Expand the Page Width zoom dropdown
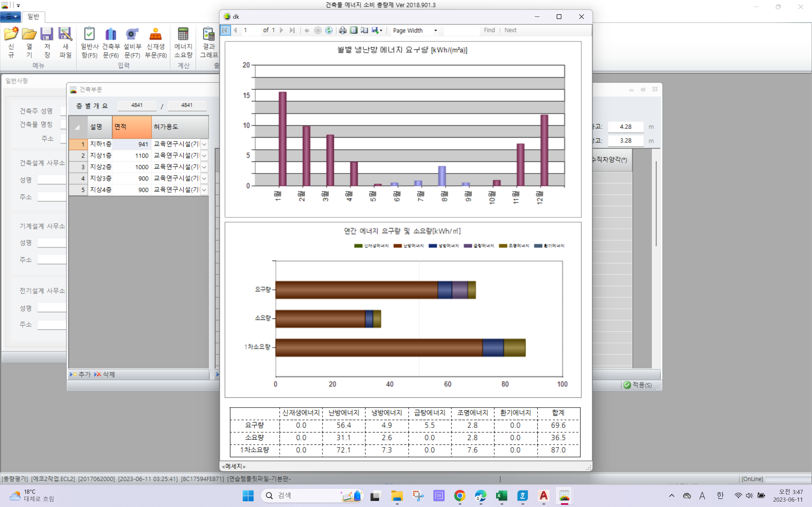Image resolution: width=812 pixels, height=507 pixels. pos(435,30)
